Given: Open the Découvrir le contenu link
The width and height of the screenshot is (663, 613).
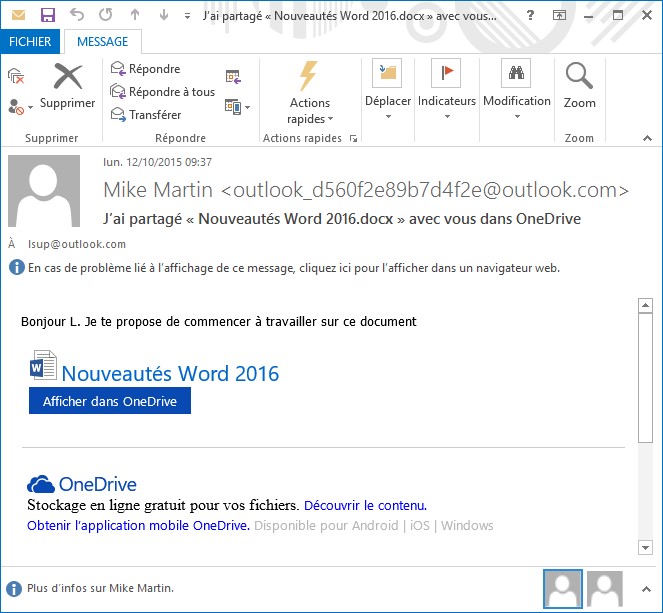Looking at the screenshot, I should [x=365, y=506].
